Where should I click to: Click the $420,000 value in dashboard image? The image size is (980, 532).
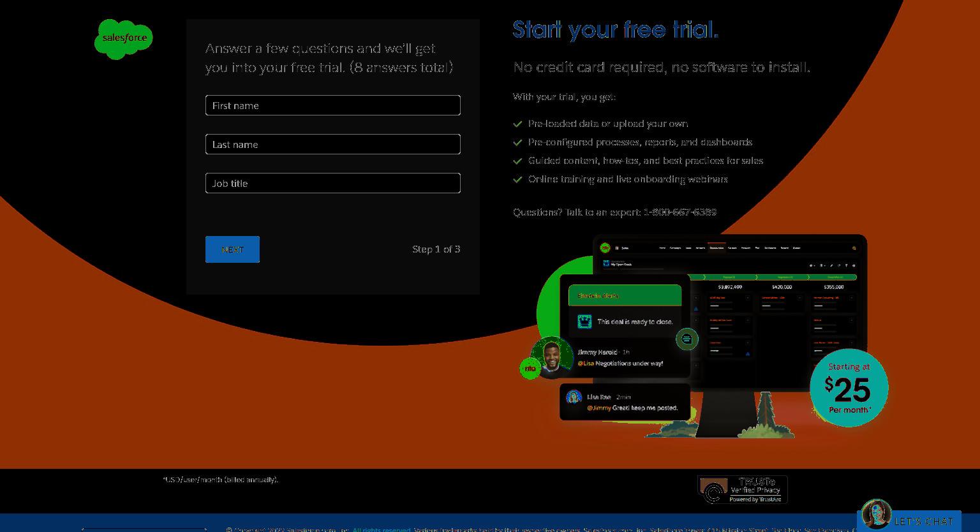click(x=782, y=287)
